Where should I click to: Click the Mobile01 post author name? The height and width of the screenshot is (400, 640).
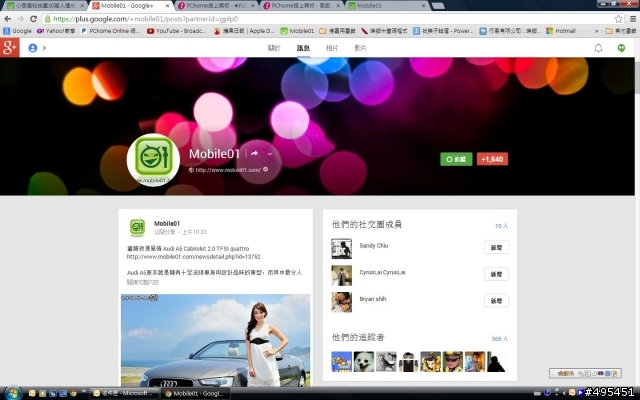pyautogui.click(x=167, y=223)
